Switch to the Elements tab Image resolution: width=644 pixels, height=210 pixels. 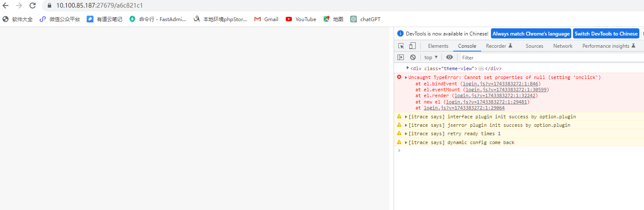tap(438, 46)
